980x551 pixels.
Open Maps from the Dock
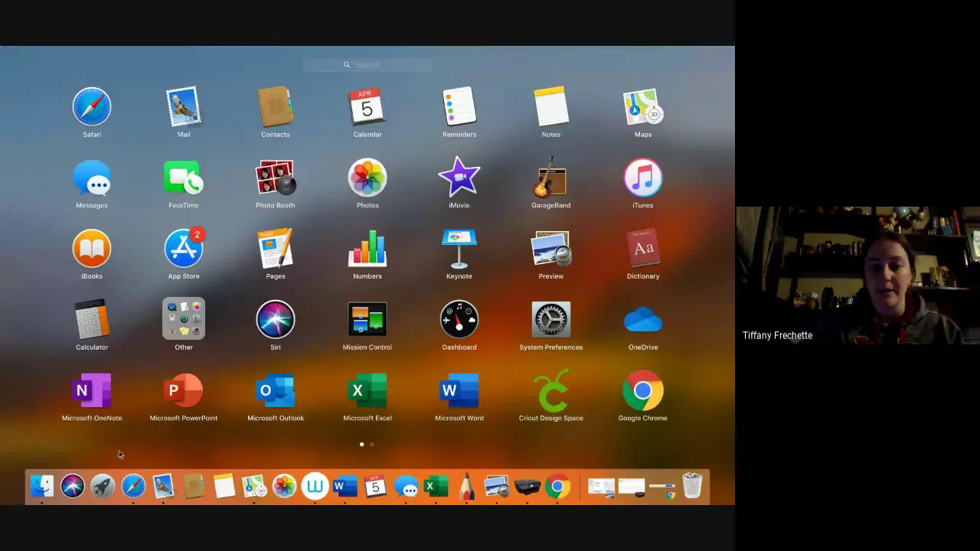254,486
